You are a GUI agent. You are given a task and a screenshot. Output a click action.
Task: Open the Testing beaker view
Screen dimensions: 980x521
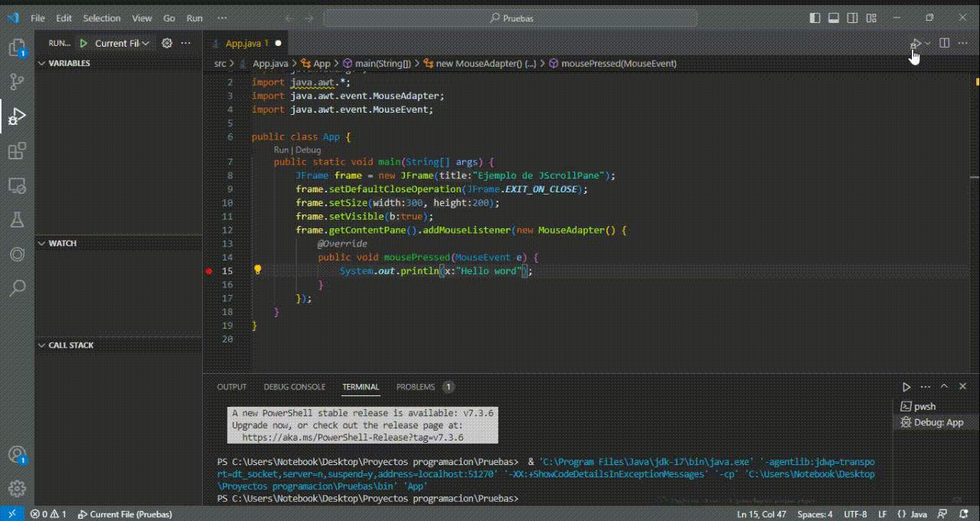click(17, 220)
